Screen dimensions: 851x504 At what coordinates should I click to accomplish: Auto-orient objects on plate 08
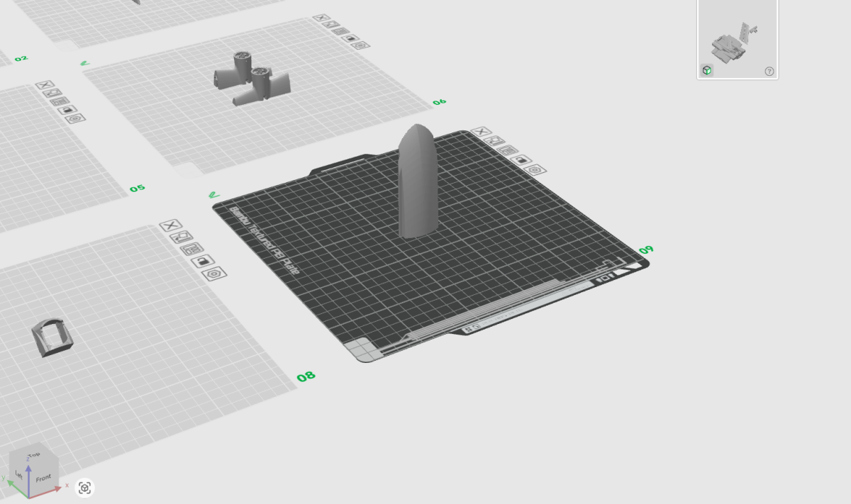(182, 237)
